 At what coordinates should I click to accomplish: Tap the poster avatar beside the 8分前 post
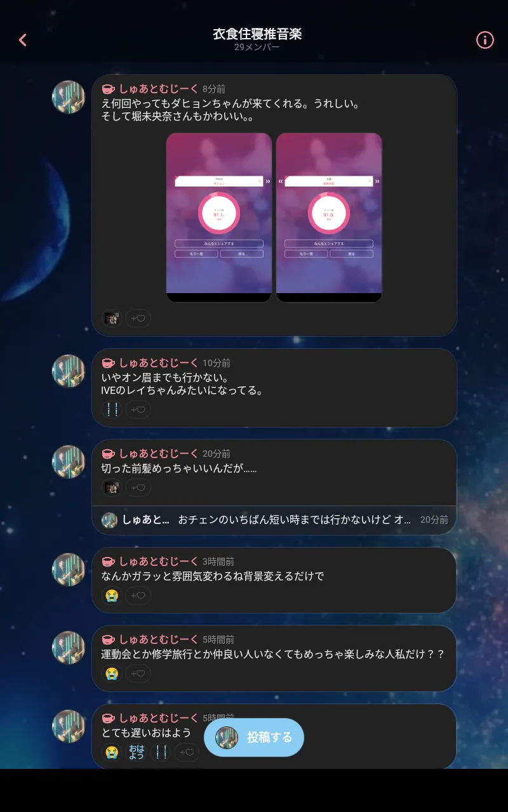(x=69, y=97)
